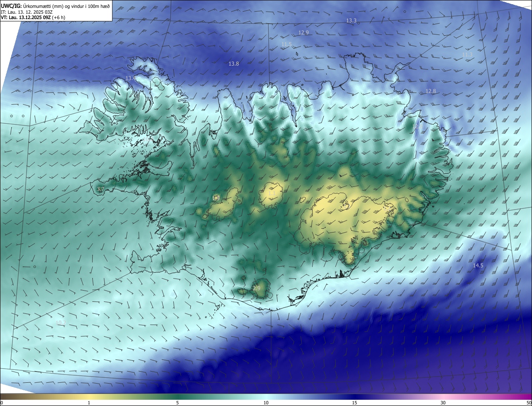Image resolution: width=532 pixels, height=406 pixels.
Task: Click the 14.5 value label on the map
Action: [x=478, y=266]
